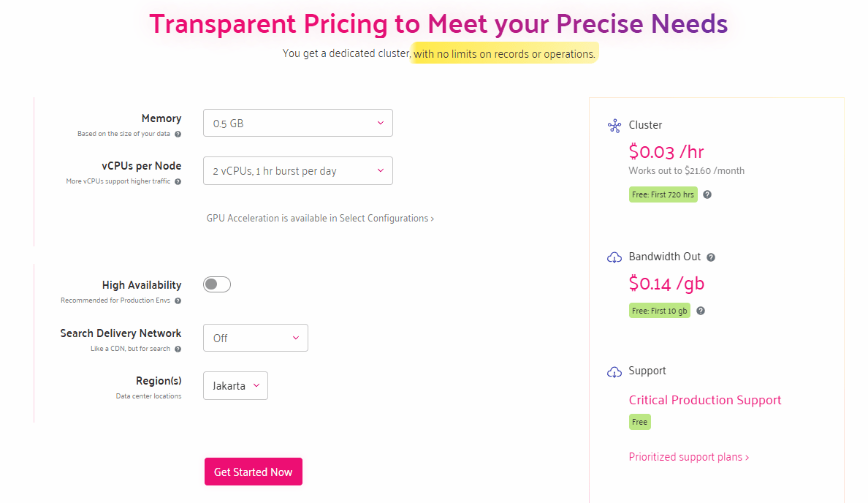This screenshot has height=503, width=868.
Task: Click the question mark under vCPUs per Node
Action: coord(178,182)
